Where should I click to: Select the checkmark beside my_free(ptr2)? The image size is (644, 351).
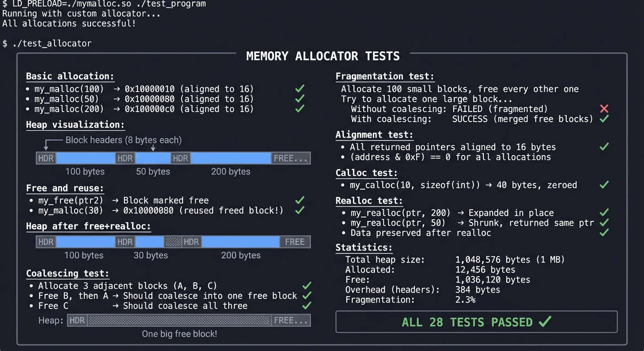[300, 200]
